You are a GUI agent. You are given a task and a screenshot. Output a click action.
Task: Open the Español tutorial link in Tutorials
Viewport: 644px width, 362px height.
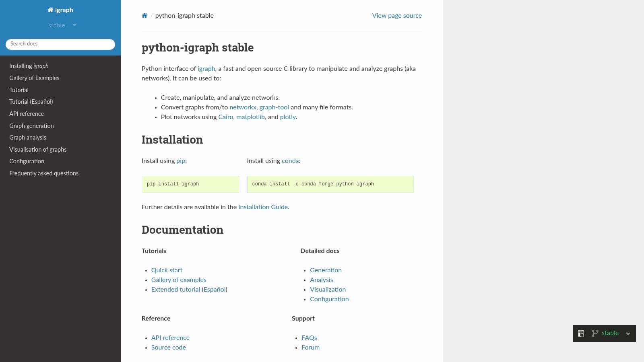click(x=215, y=290)
